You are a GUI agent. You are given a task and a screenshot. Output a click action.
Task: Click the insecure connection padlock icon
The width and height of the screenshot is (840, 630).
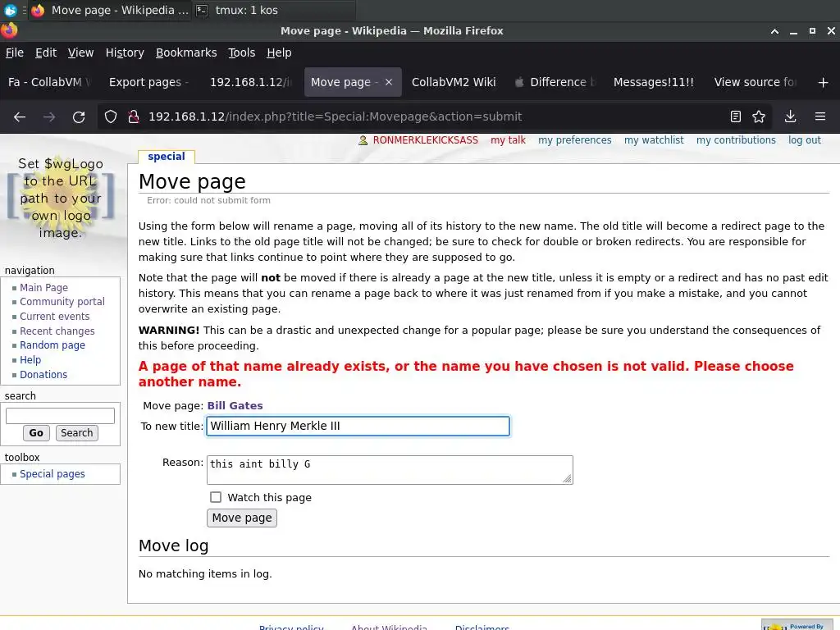point(134,116)
